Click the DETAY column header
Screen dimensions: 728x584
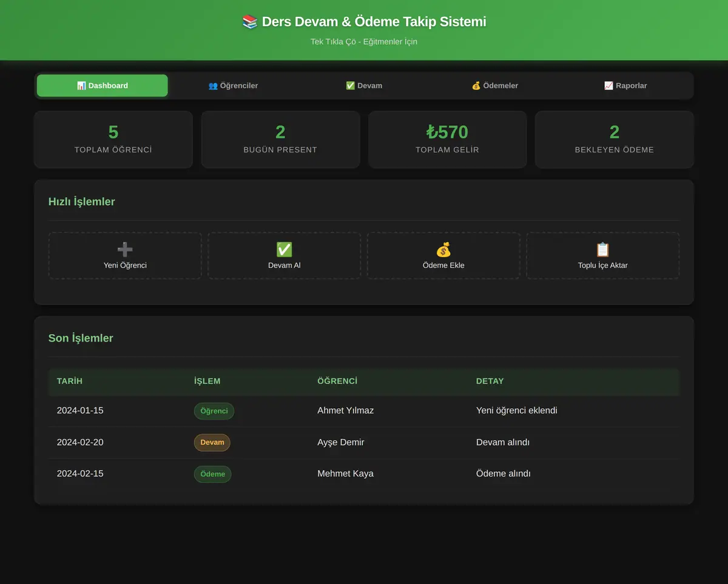(490, 381)
